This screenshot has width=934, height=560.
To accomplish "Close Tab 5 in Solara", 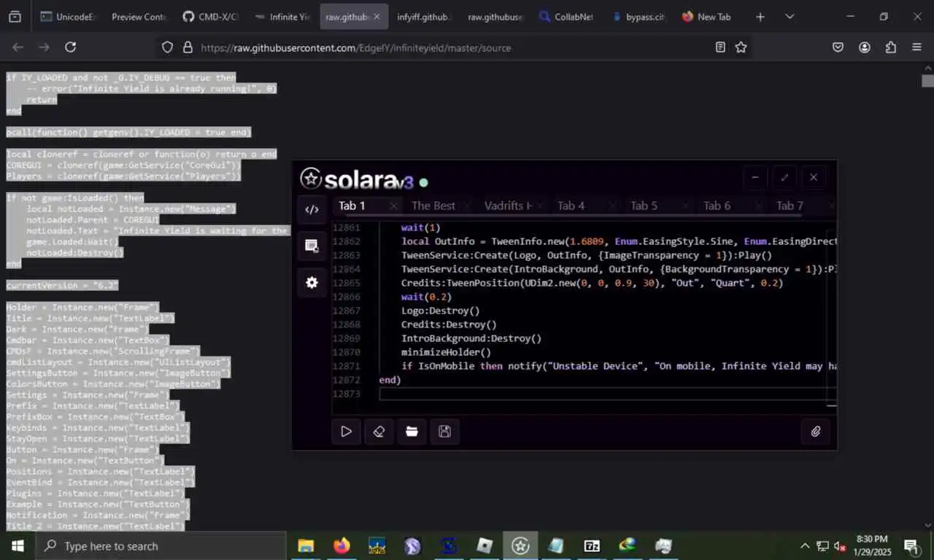I will pos(687,206).
